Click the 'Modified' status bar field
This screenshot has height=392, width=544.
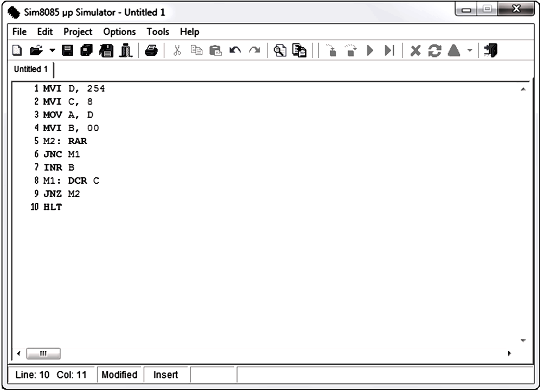119,375
